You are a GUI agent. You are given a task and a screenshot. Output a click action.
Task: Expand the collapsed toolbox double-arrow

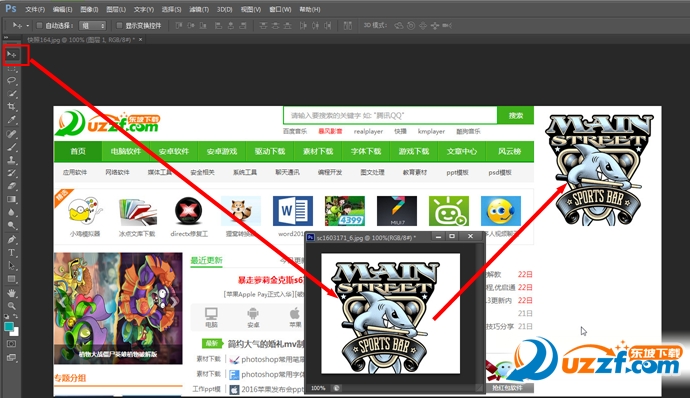[x=6, y=37]
